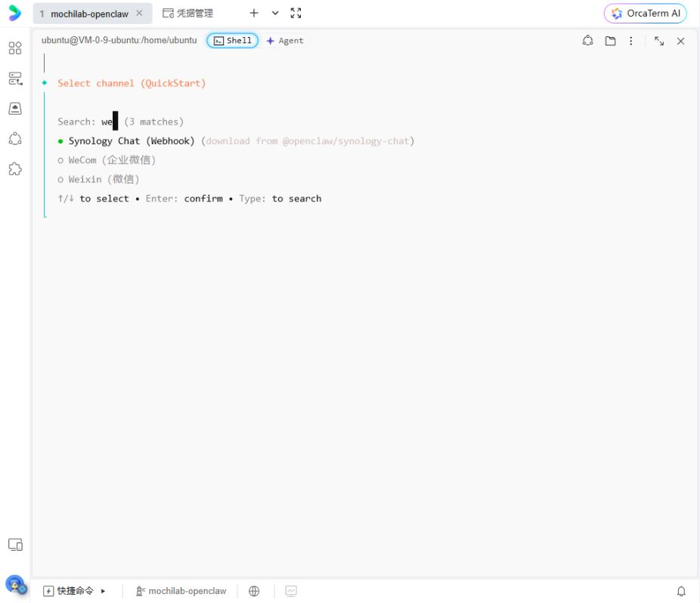The image size is (700, 603).
Task: Click the 'Select channel (QuickStart)' prompt text
Action: coord(132,83)
